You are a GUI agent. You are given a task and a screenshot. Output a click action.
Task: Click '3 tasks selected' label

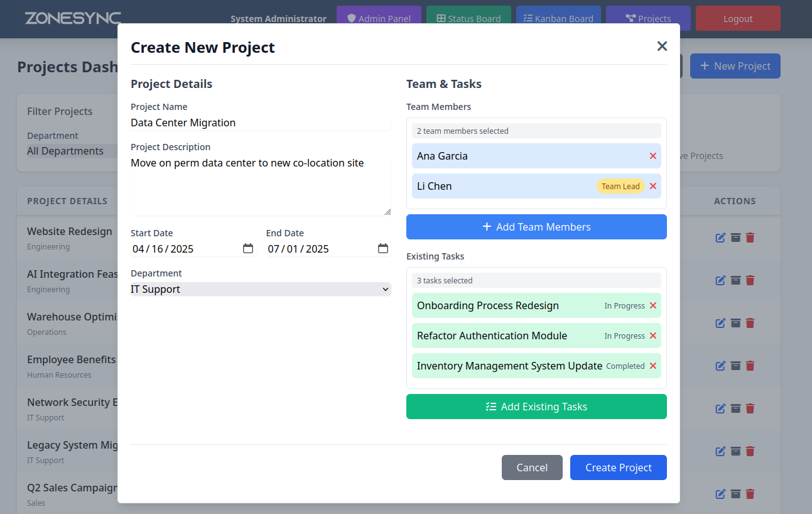(x=445, y=281)
